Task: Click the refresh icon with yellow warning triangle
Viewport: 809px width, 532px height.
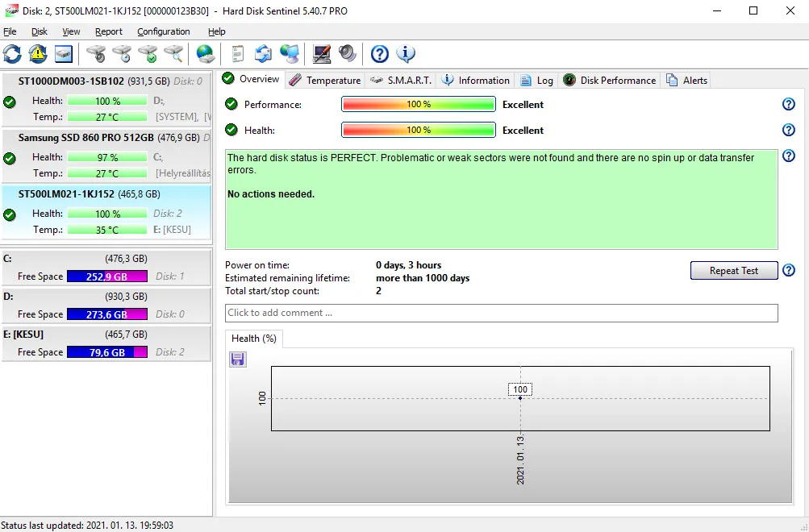Action: pos(38,54)
